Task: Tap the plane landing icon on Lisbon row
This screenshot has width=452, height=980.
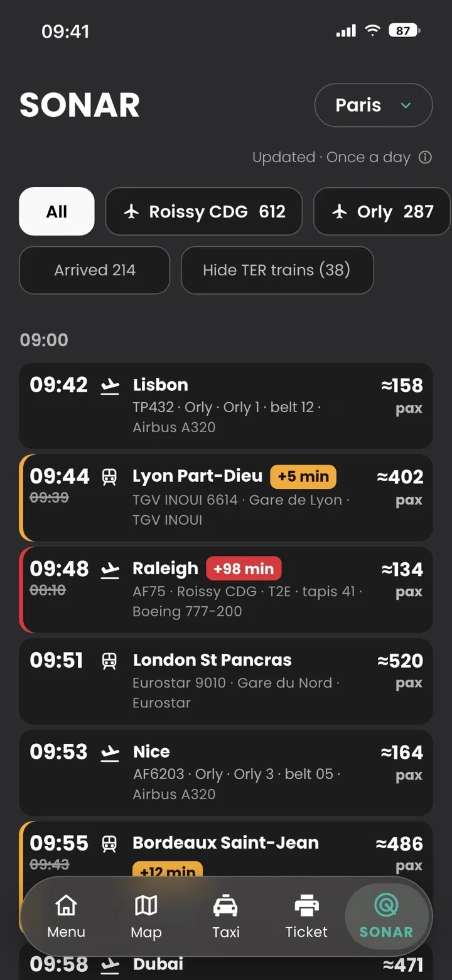Action: [110, 386]
